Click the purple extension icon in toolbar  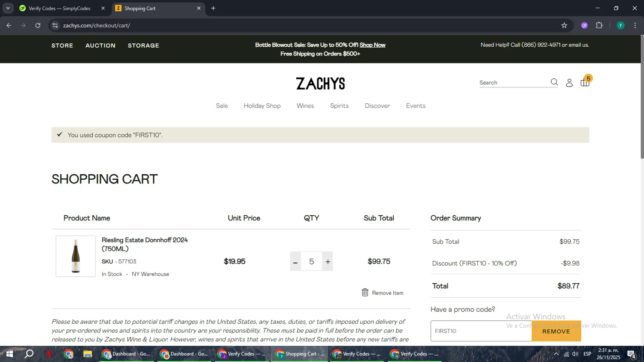584,26
